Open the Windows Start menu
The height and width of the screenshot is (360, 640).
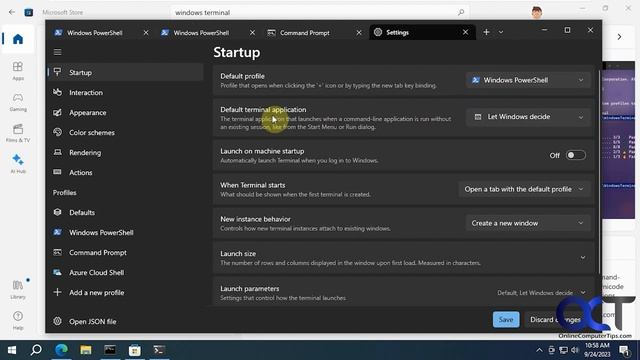click(12, 350)
